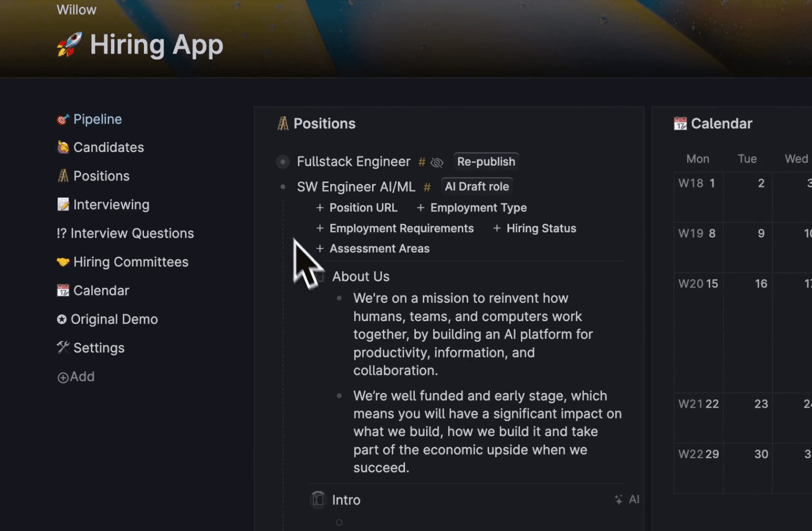Open Settings in the sidebar
812x531 pixels.
(x=91, y=348)
